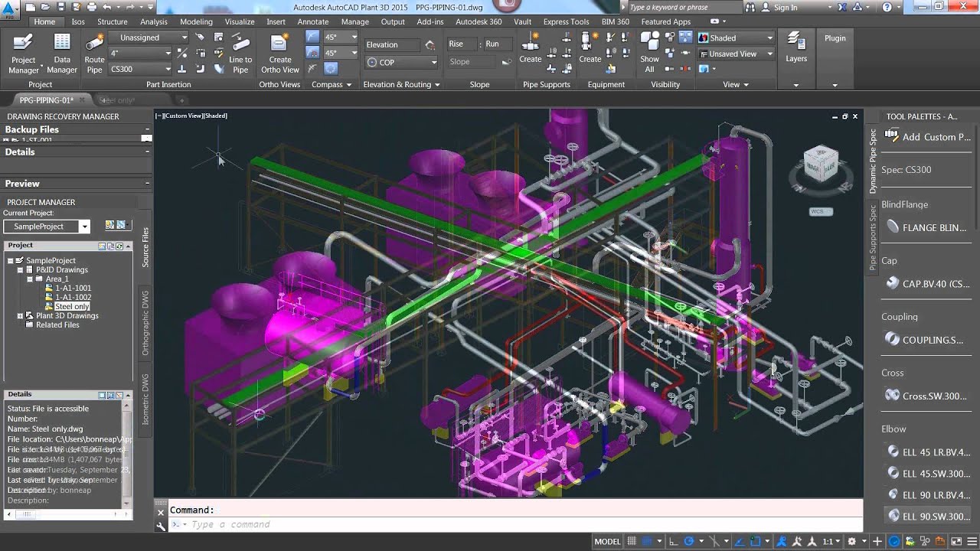Click Add Custom Part in tool palette
980x551 pixels.
tap(927, 136)
